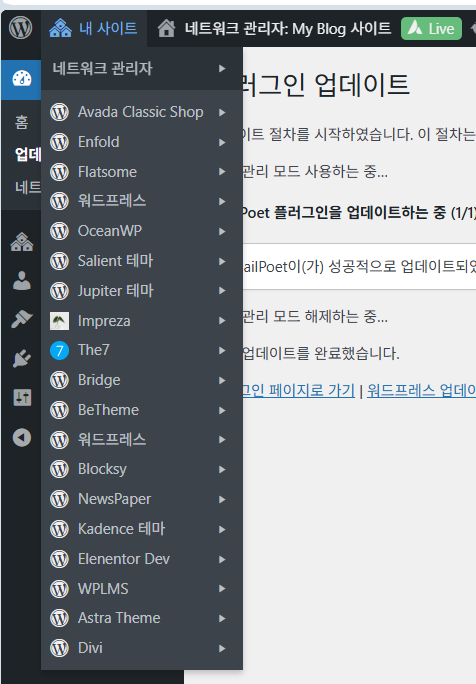Image resolution: width=476 pixels, height=684 pixels.
Task: Open the 내 사이트 menu
Action: point(93,29)
